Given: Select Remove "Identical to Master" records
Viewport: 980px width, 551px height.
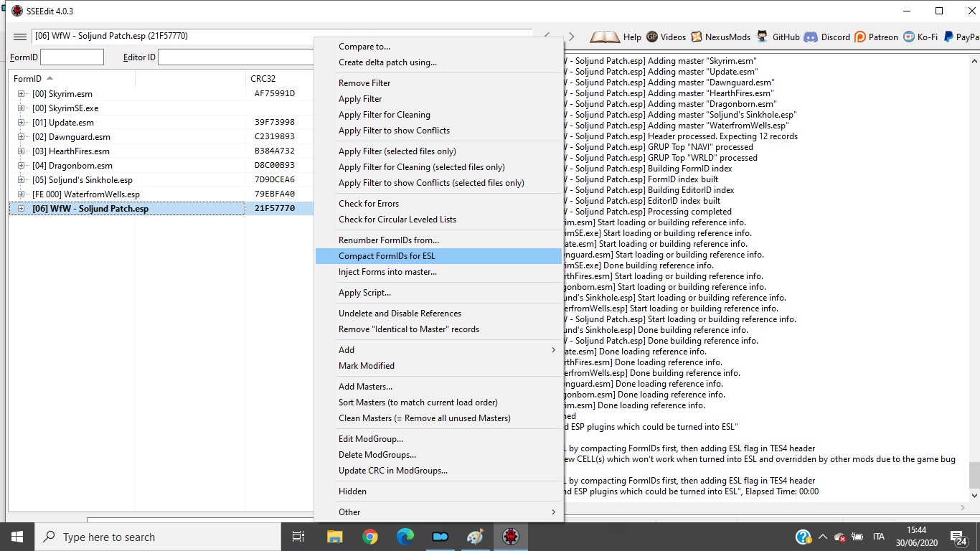Looking at the screenshot, I should tap(438, 329).
